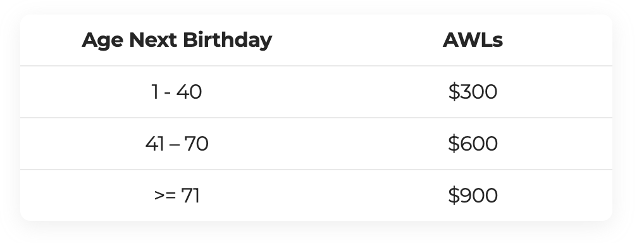Select the $300 AWL value
644x243 pixels.
click(473, 92)
